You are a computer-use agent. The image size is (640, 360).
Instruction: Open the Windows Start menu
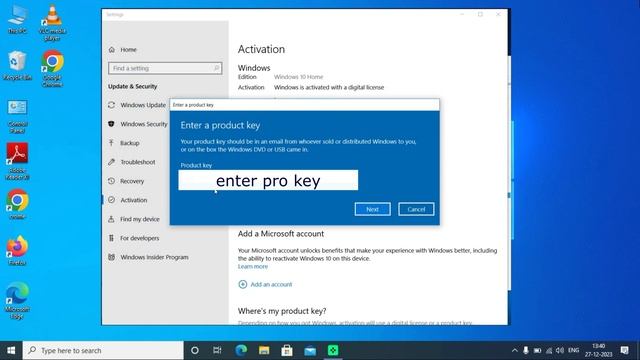11,351
